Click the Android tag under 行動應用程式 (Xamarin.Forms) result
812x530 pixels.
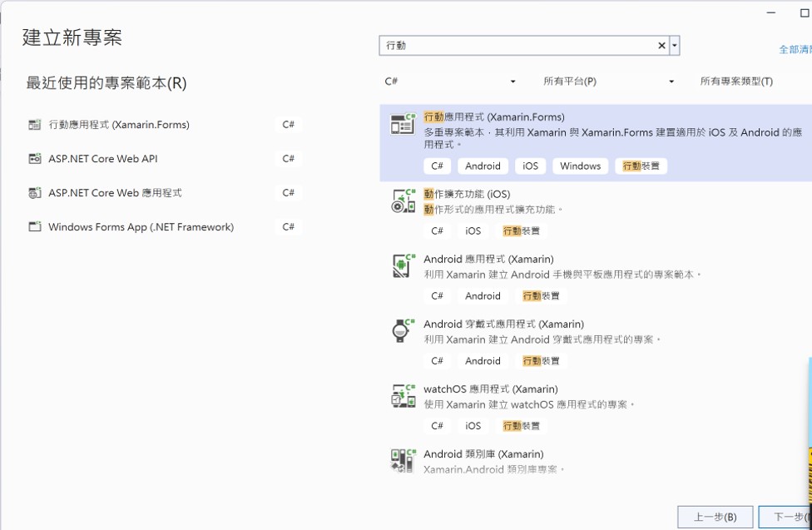click(483, 166)
